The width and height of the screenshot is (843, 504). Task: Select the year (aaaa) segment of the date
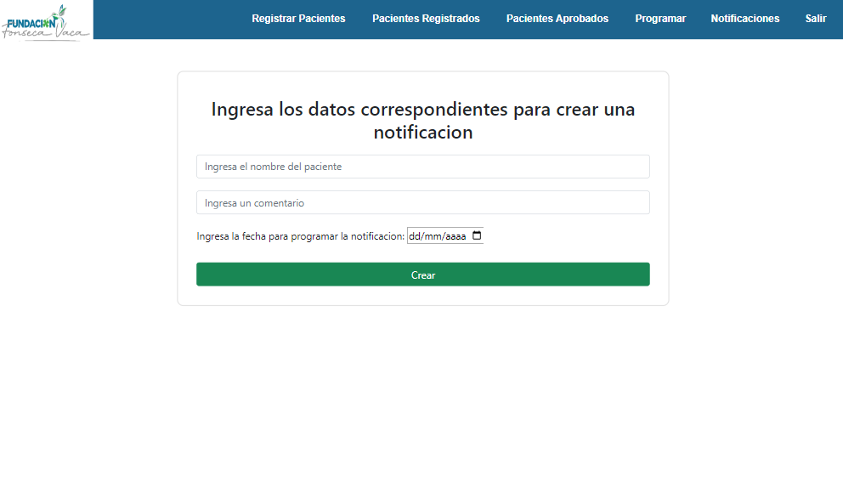click(455, 236)
